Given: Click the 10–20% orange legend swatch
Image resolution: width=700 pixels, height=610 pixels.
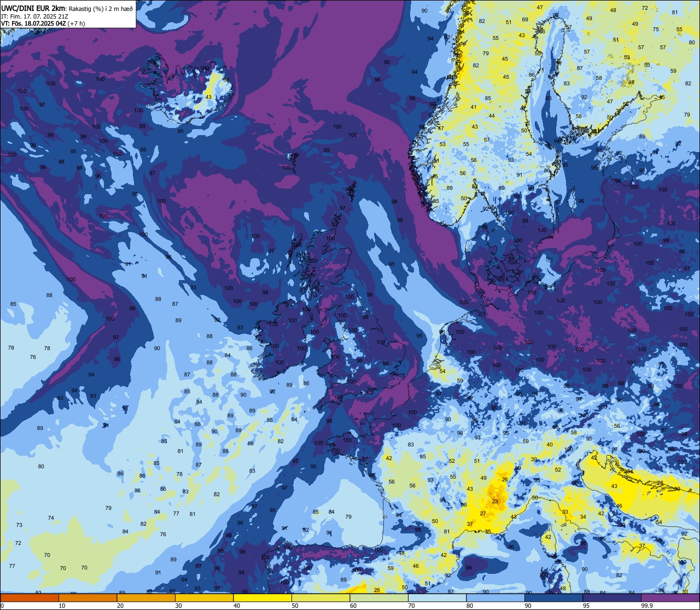Looking at the screenshot, I should click(x=87, y=597).
